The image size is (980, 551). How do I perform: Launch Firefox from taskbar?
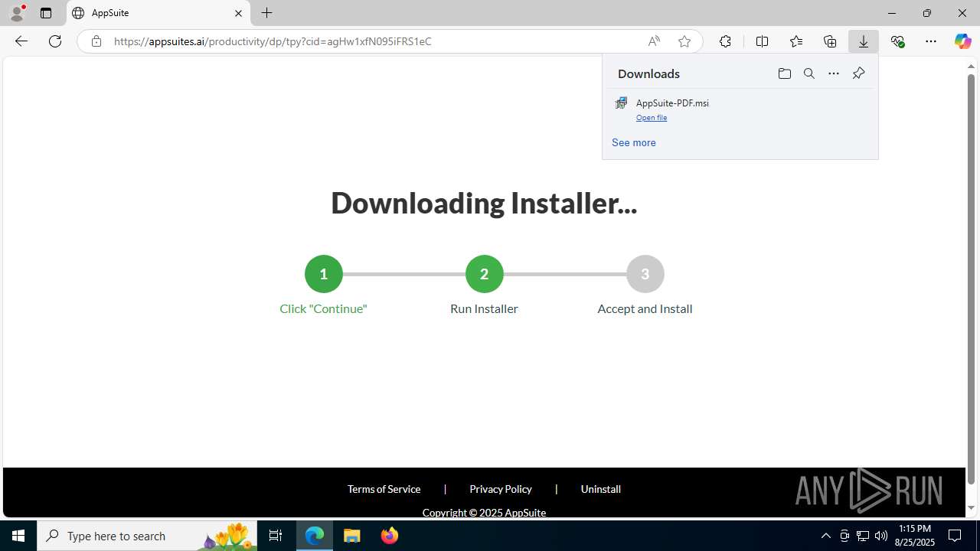pos(390,536)
